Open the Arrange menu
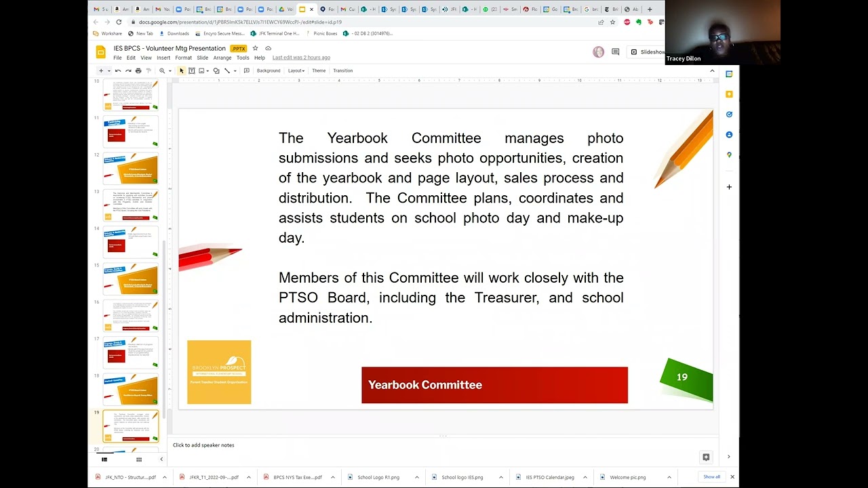868x488 pixels. (222, 58)
